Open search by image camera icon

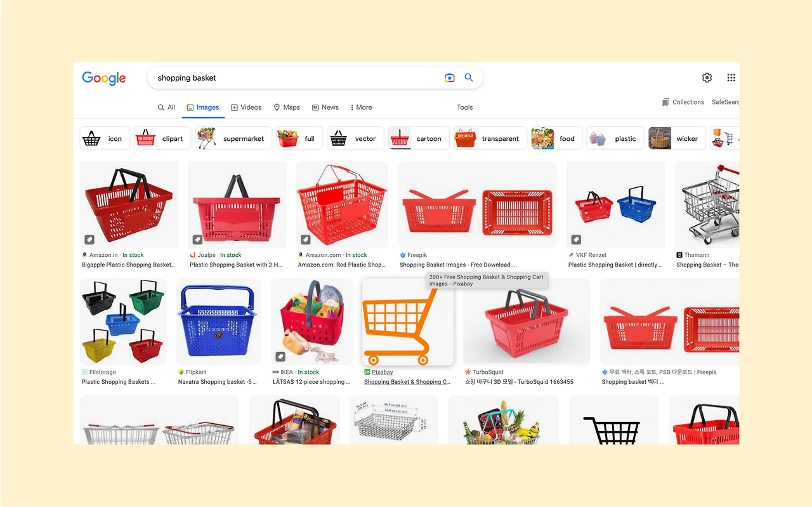[x=449, y=77]
